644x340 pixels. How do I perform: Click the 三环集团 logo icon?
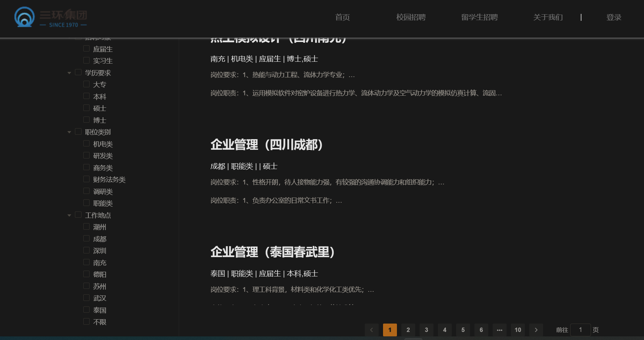[x=24, y=16]
